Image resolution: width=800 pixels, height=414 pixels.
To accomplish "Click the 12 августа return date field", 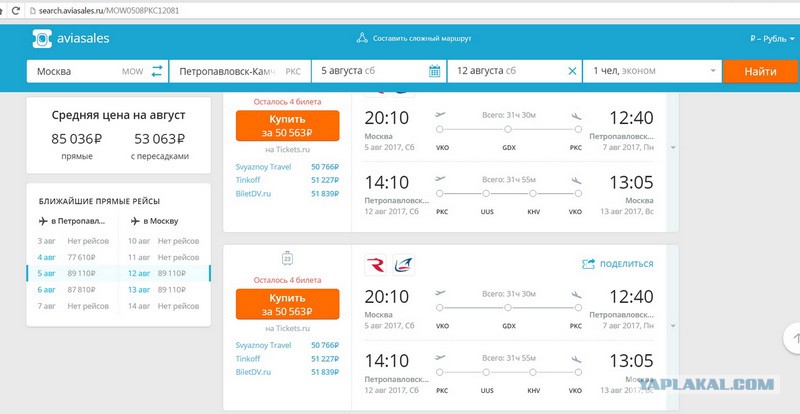I will pyautogui.click(x=515, y=71).
